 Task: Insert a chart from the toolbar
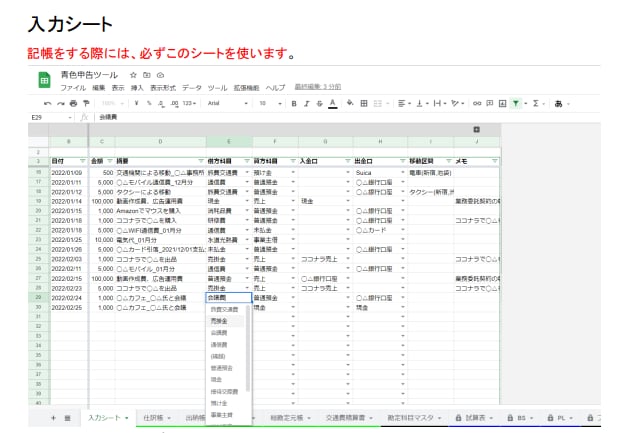click(x=503, y=103)
